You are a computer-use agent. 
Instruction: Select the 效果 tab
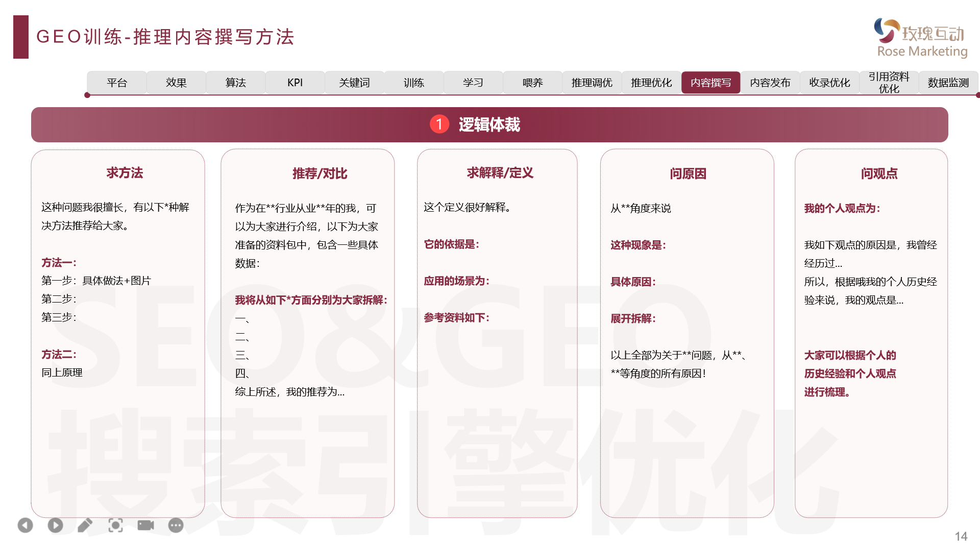point(176,83)
